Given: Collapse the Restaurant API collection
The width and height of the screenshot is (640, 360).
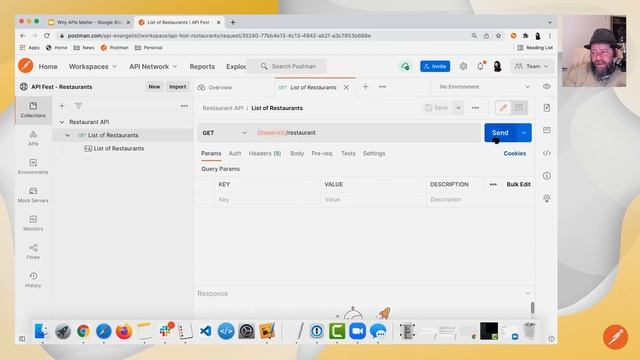Looking at the screenshot, I should click(x=62, y=122).
